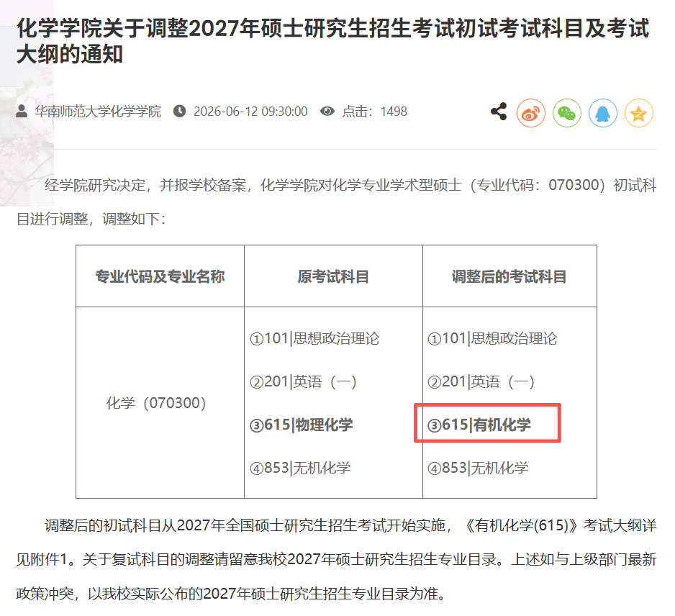Viewport: 675px width, 616px height.
Task: Click ④853|无机化学 in adjusted subjects column
Action: (478, 468)
